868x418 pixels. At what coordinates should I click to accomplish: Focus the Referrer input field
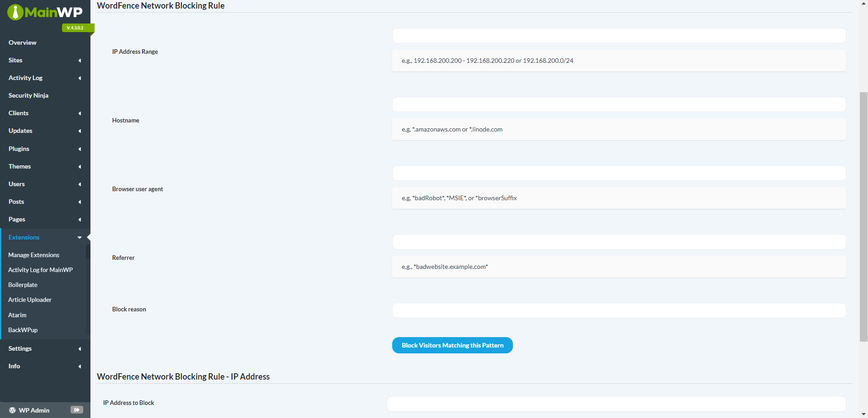point(619,242)
